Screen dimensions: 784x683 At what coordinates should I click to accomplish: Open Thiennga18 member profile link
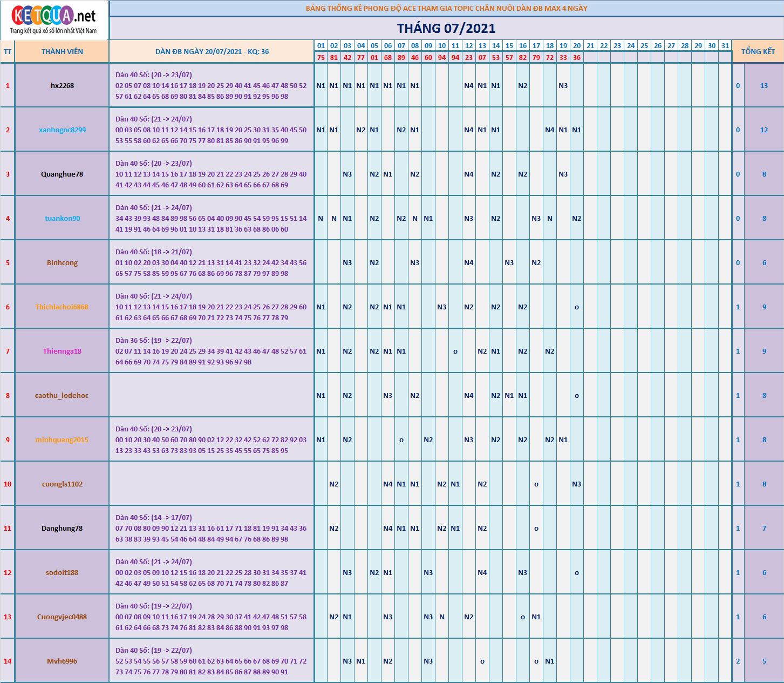click(62, 351)
